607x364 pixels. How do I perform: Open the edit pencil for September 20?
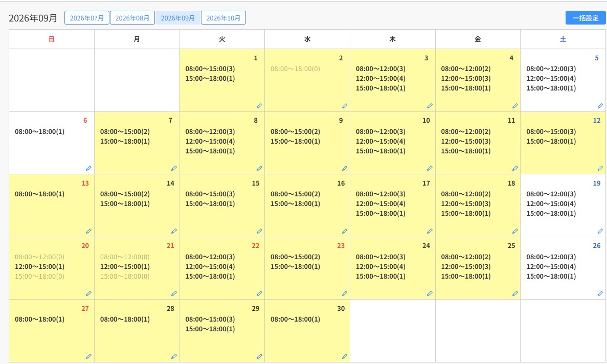[x=88, y=293]
